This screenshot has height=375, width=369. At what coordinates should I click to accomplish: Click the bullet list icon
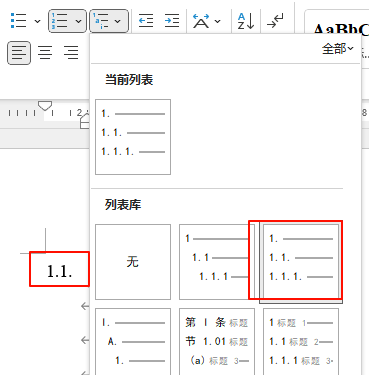tap(18, 21)
